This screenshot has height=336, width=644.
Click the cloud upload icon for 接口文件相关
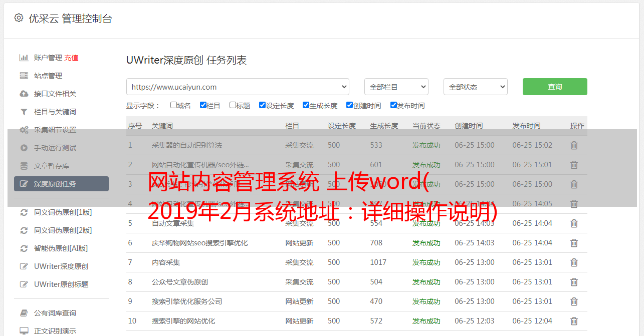pyautogui.click(x=24, y=94)
